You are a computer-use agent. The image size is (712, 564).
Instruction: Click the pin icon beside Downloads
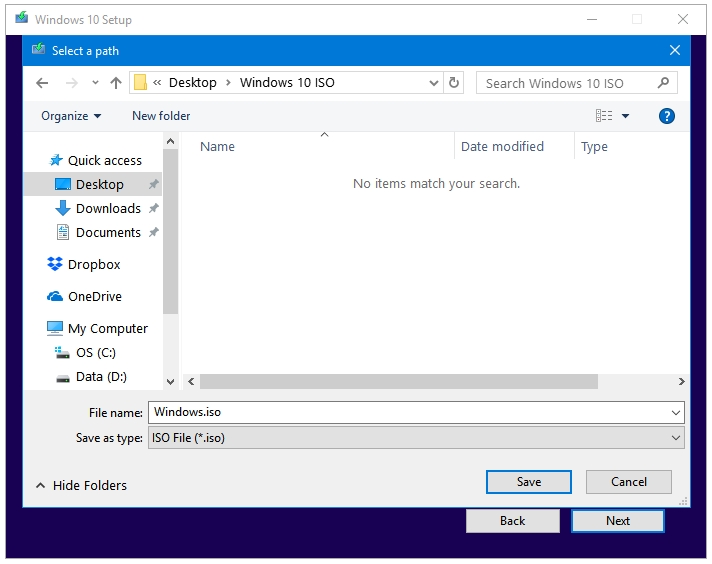[153, 208]
